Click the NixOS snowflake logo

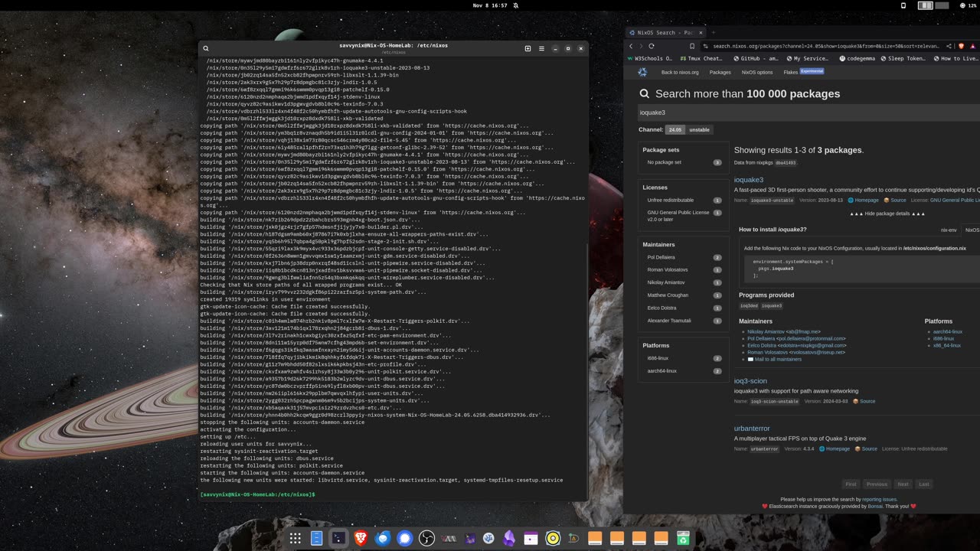tap(642, 72)
